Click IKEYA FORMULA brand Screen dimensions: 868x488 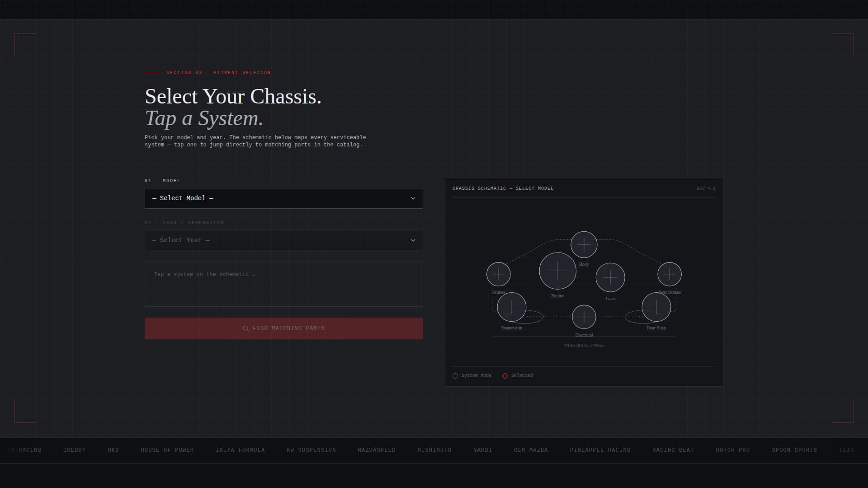click(240, 450)
